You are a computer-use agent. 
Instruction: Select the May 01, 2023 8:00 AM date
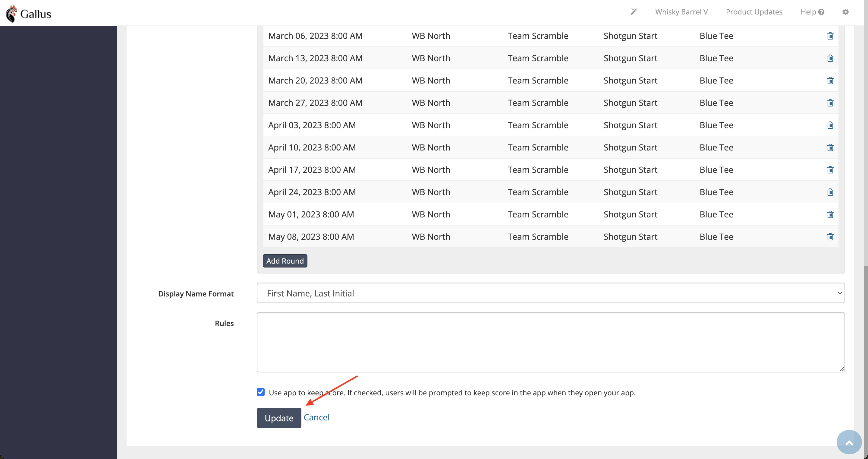(x=311, y=214)
